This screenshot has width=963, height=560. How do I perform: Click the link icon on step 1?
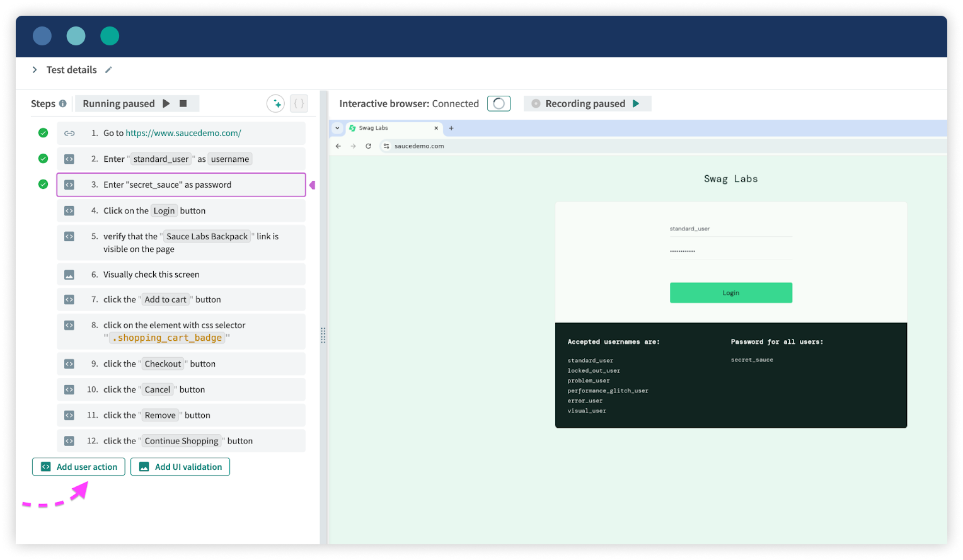69,133
